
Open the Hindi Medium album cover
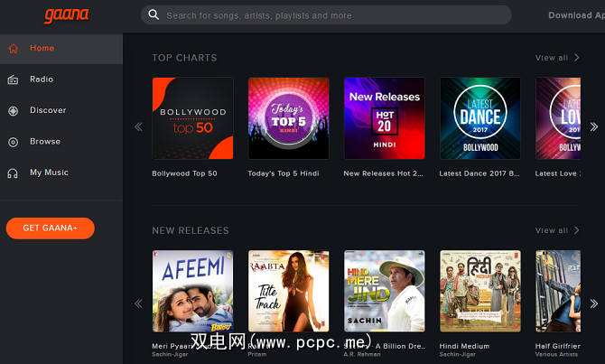(x=480, y=291)
